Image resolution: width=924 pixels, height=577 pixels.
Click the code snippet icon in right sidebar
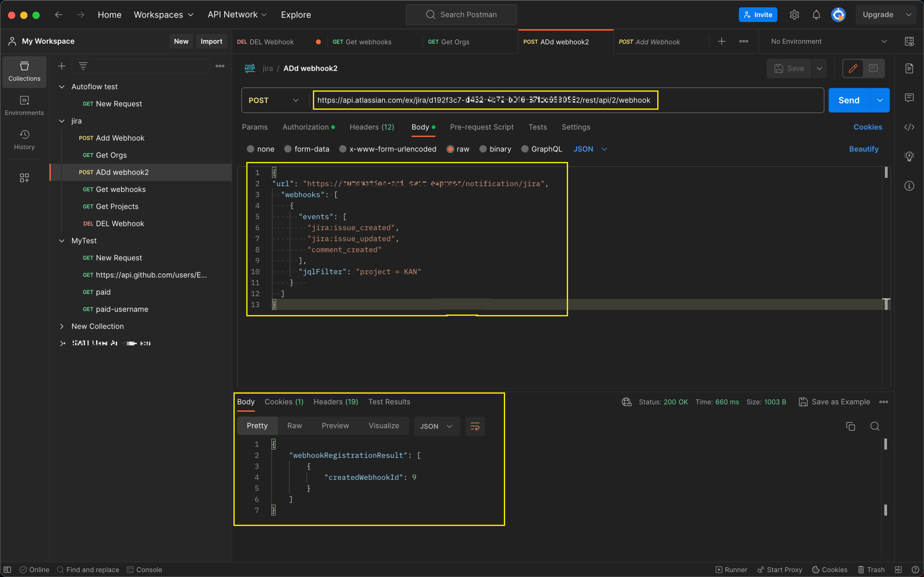(909, 127)
